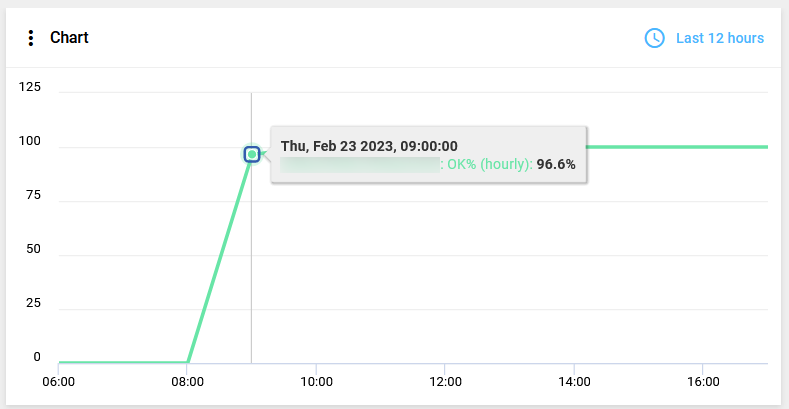Click the 125 label on the y-axis
Viewport: 789px width, 409px height.
pos(30,87)
